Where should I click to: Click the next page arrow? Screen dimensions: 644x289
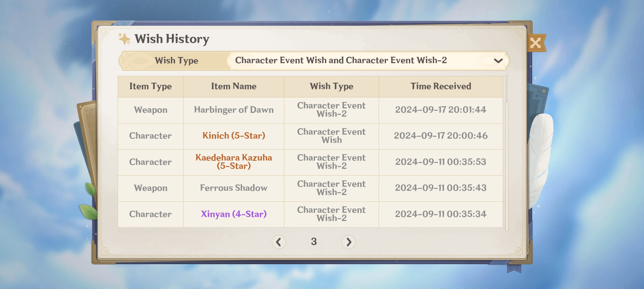point(349,242)
